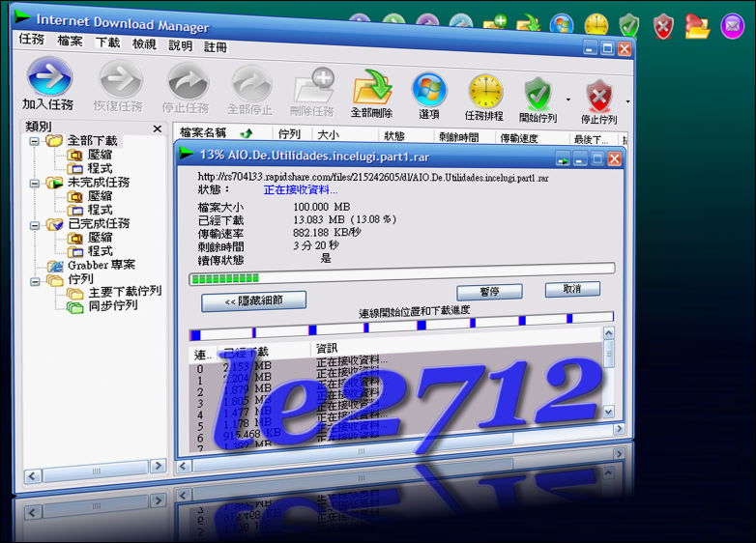The image size is (756, 543).
Task: Open the 下載 menu
Action: click(107, 43)
